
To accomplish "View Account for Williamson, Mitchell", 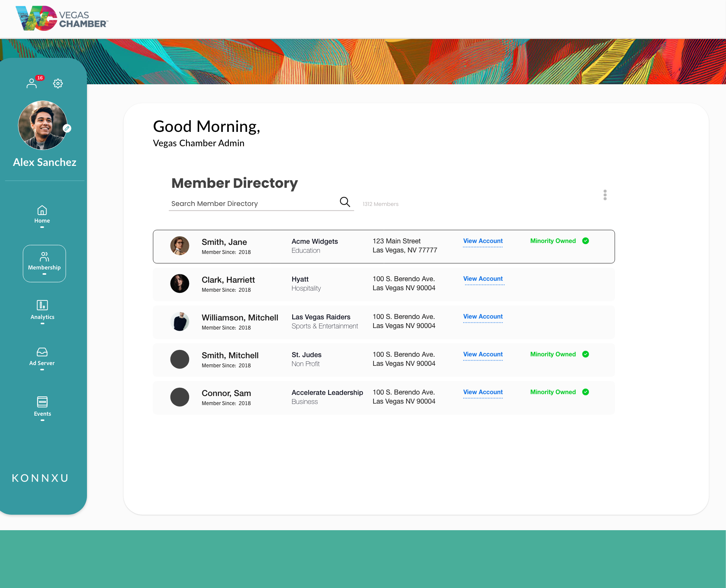I will point(483,317).
